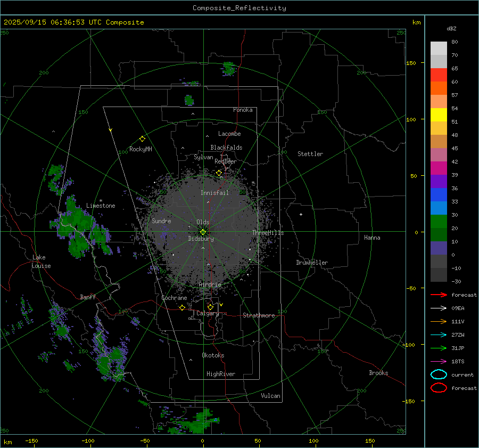This screenshot has height=448, width=479.
Task: Click the dBZ legend heading
Action: coord(451,29)
